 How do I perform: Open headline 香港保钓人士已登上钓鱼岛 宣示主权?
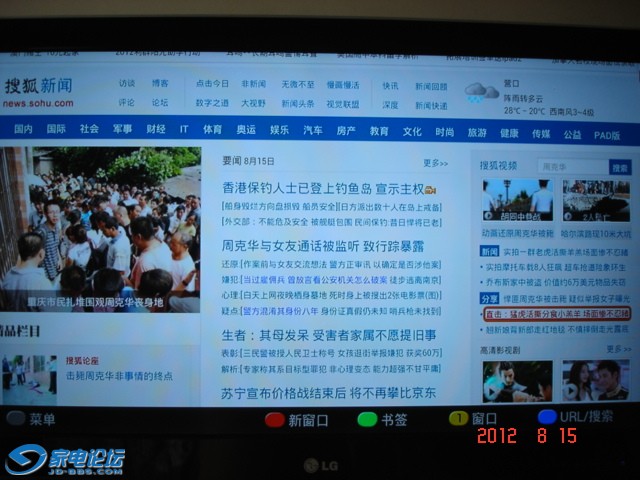pyautogui.click(x=323, y=188)
